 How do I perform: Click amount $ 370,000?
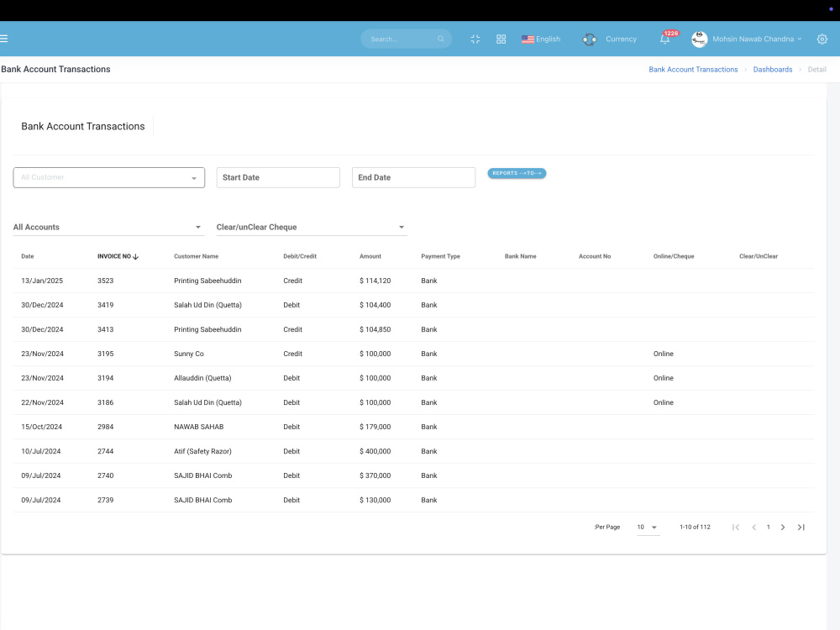tap(375, 475)
